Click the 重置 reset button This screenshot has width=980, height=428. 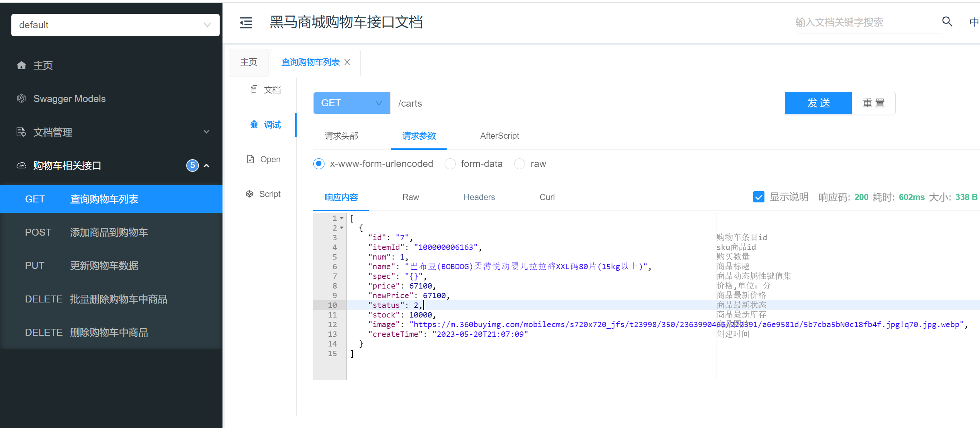coord(873,103)
